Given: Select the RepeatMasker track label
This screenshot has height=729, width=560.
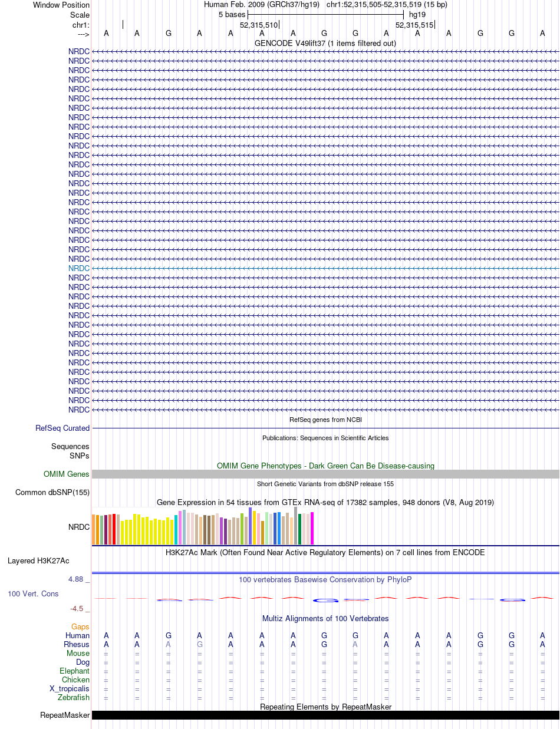Looking at the screenshot, I should tap(65, 715).
